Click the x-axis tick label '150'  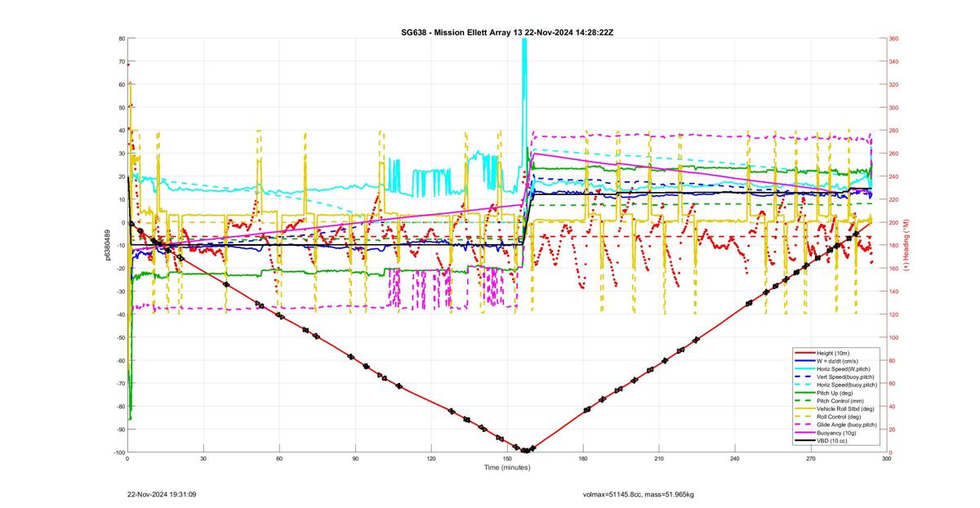click(507, 459)
